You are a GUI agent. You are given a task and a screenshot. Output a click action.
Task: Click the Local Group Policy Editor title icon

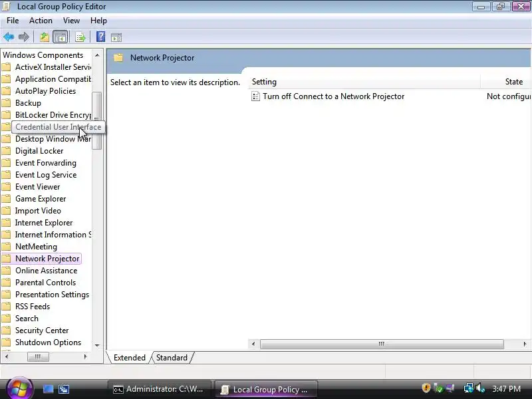coord(6,6)
